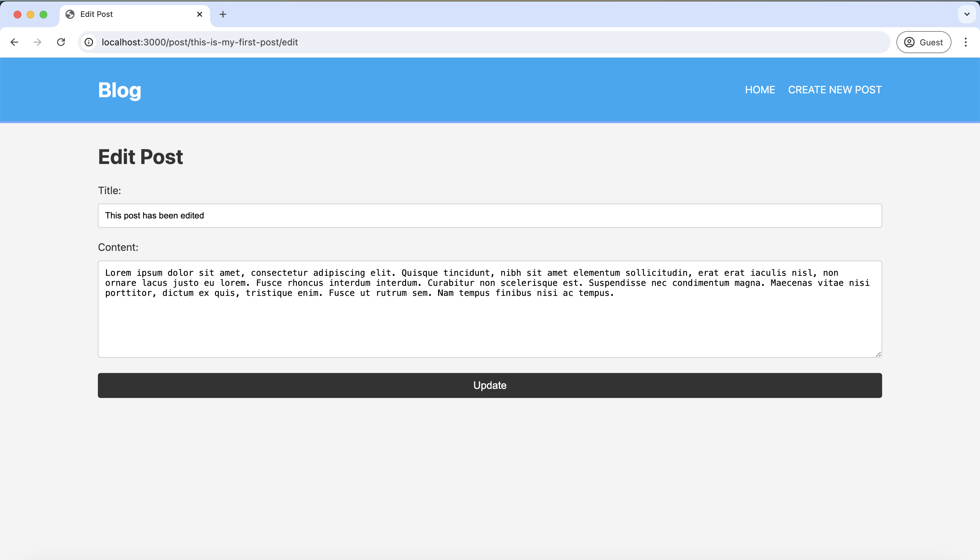Click the Guest profile icon button
This screenshot has width=980, height=560.
pyautogui.click(x=924, y=42)
